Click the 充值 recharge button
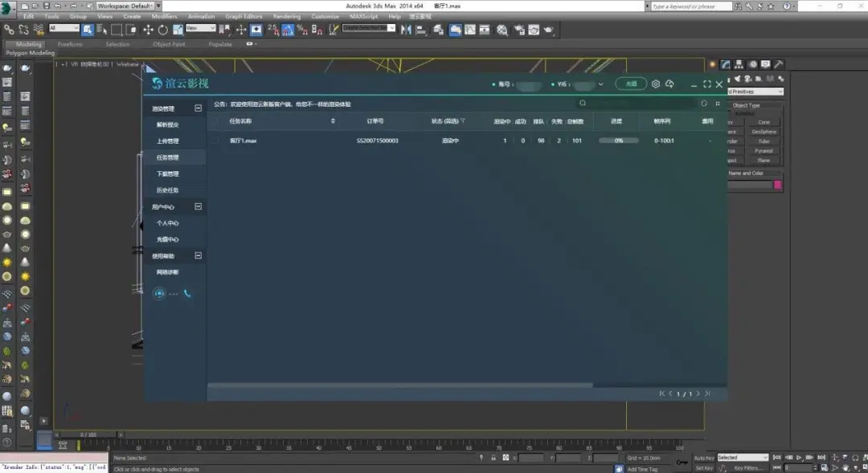 [x=631, y=84]
